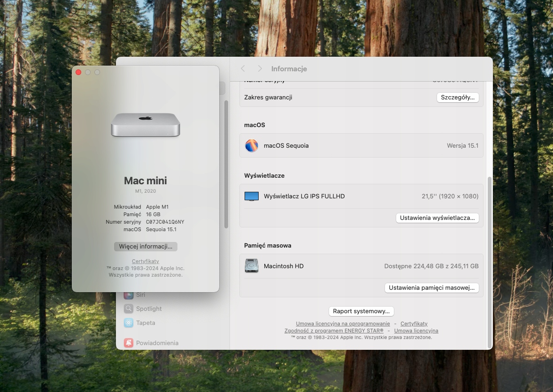Open Umowa licencyjna link in footer
553x392 pixels.
pyautogui.click(x=416, y=331)
